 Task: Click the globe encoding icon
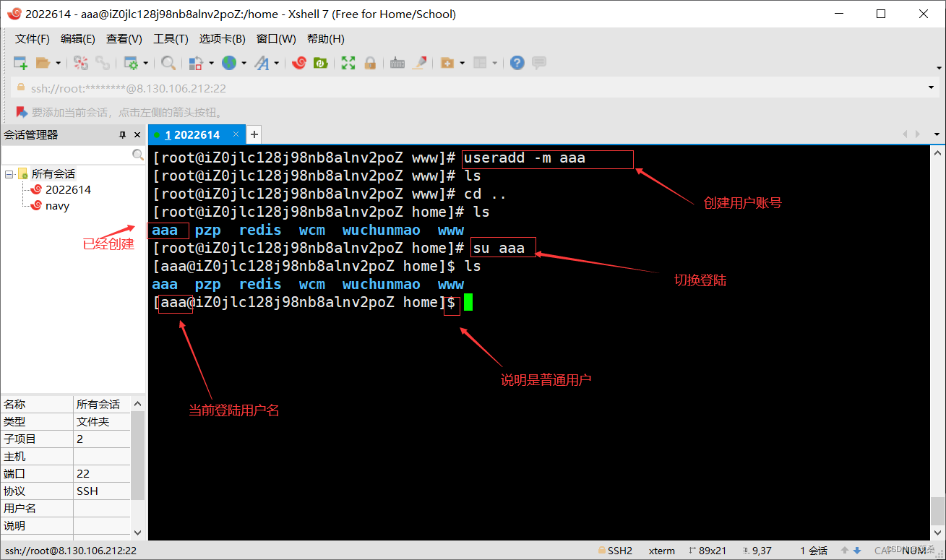[229, 63]
